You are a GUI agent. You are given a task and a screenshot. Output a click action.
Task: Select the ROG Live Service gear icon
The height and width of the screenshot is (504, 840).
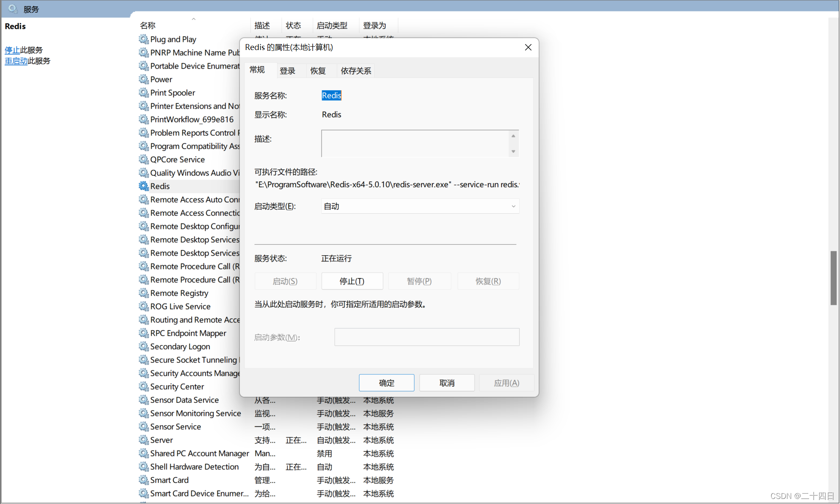point(144,306)
